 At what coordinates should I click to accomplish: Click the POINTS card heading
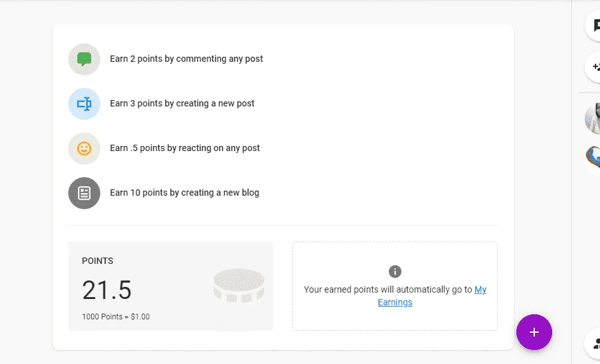(98, 261)
